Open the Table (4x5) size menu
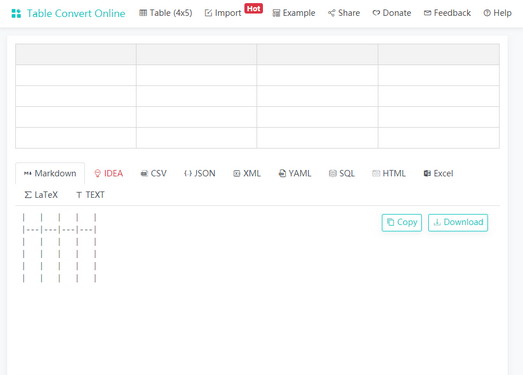523x375 pixels. (165, 13)
